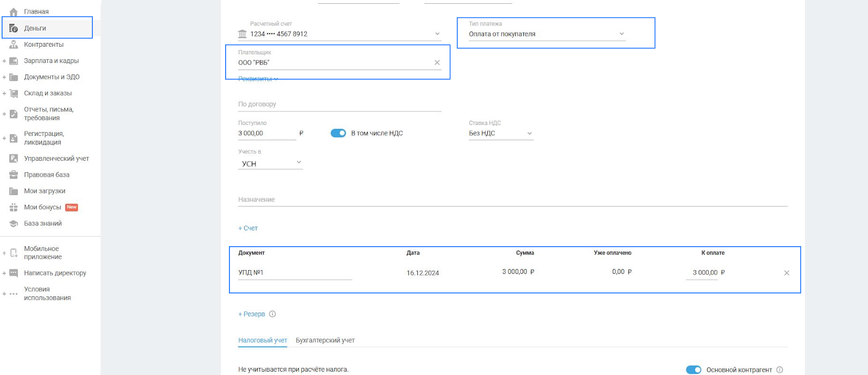This screenshot has width=868, height=375.
Task: Click the + Счет link
Action: (x=248, y=228)
